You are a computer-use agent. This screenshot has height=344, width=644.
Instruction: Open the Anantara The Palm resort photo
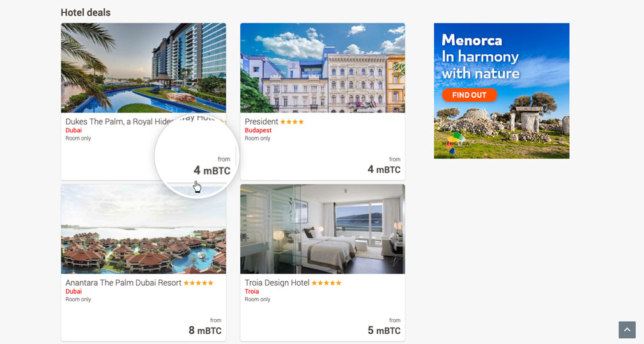click(x=143, y=229)
